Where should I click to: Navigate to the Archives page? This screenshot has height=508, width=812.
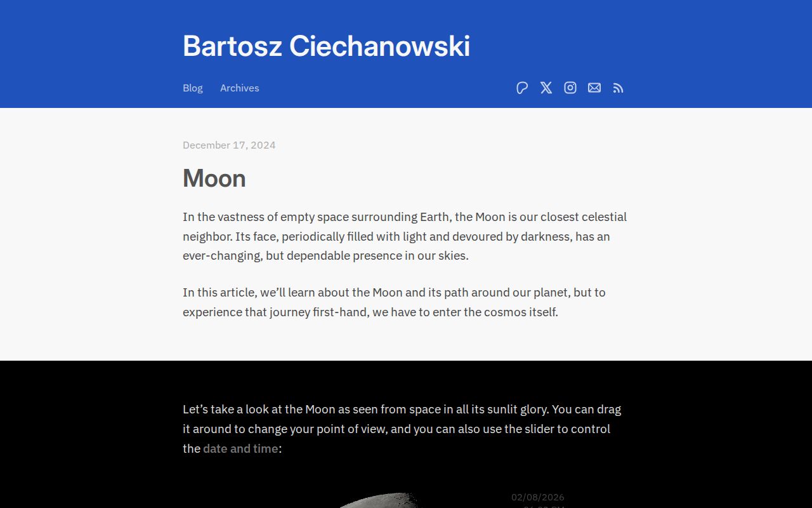point(239,88)
